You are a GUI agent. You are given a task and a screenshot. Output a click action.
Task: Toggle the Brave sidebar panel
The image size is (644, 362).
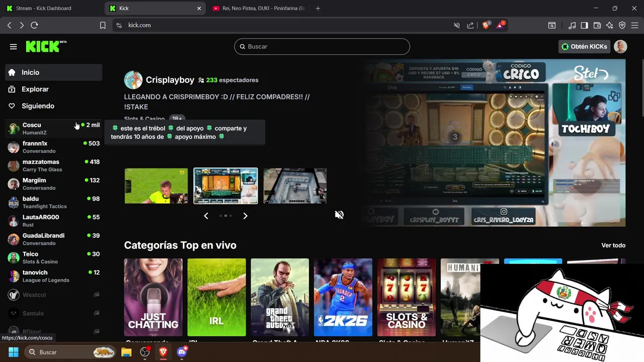coord(584,25)
